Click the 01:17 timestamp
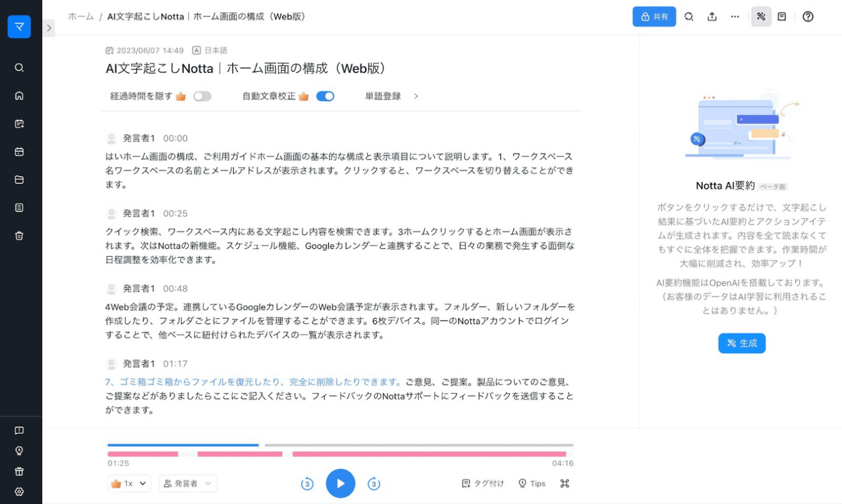Image resolution: width=842 pixels, height=504 pixels. tap(175, 363)
